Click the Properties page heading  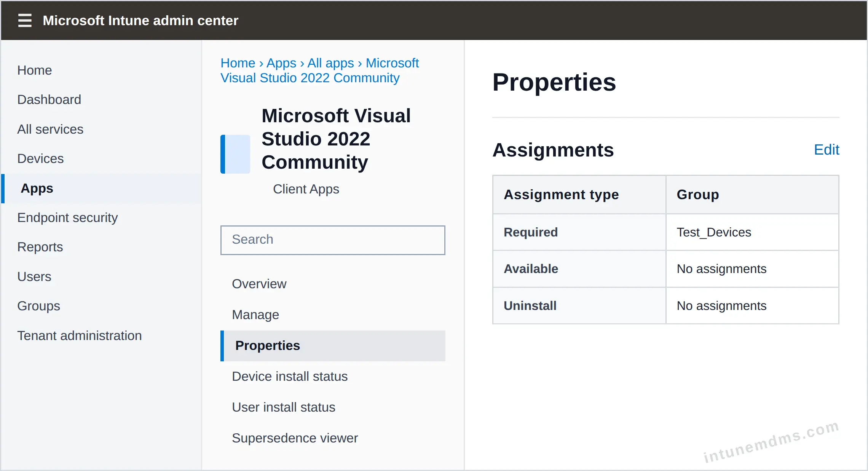pyautogui.click(x=554, y=82)
